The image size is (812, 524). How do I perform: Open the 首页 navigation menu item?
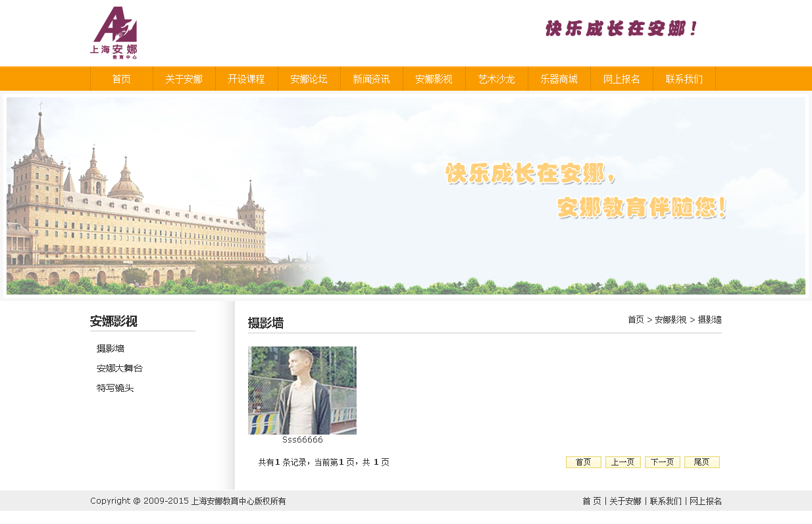coord(121,79)
